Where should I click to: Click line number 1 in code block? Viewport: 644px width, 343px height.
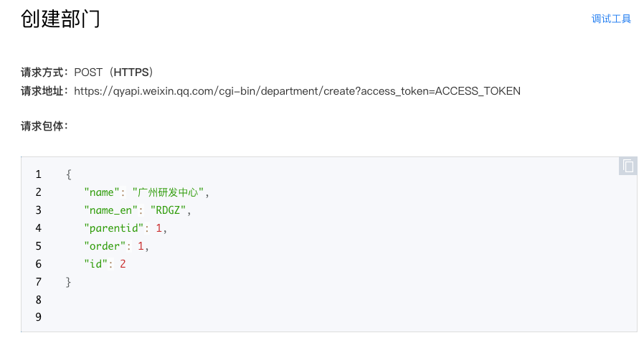[38, 174]
